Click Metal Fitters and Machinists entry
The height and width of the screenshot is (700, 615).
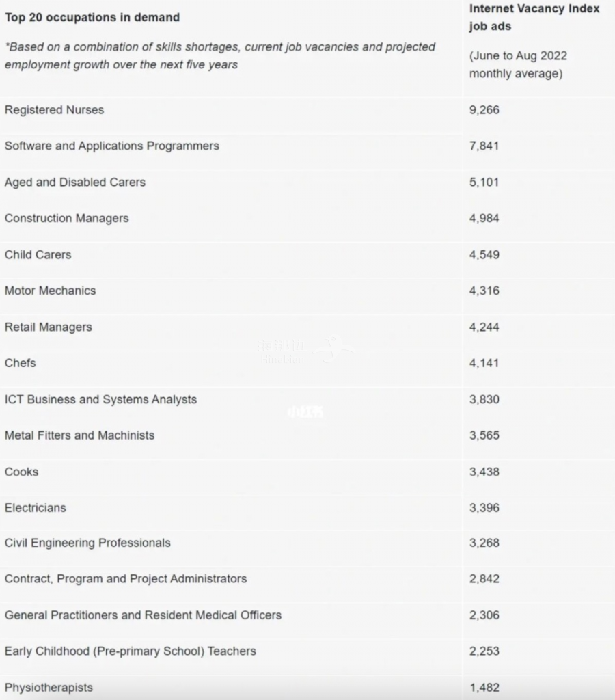coord(79,435)
